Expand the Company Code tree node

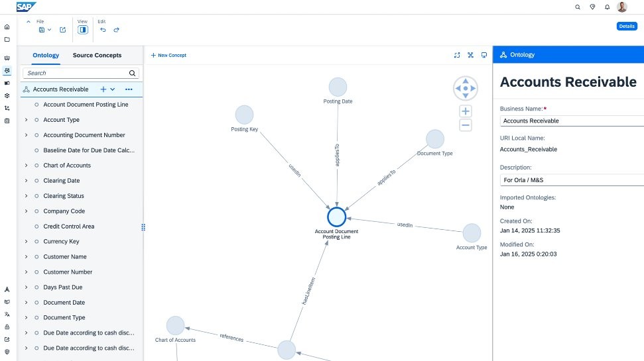coord(26,211)
